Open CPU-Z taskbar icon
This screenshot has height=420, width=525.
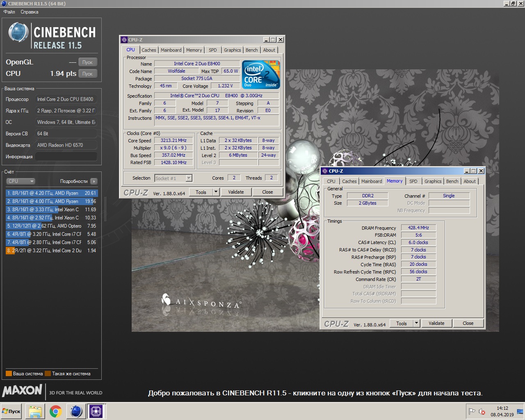(96, 411)
